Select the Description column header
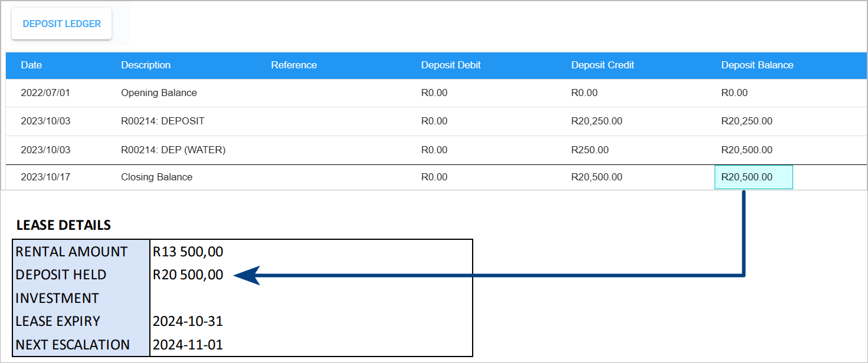The height and width of the screenshot is (363, 868). pos(146,65)
